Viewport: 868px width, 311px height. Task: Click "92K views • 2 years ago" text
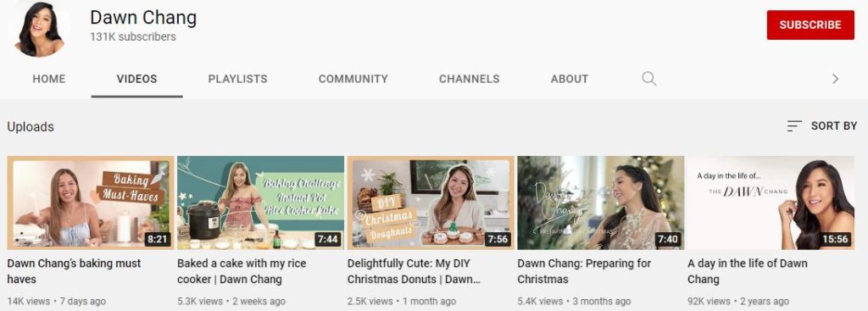coord(738,302)
